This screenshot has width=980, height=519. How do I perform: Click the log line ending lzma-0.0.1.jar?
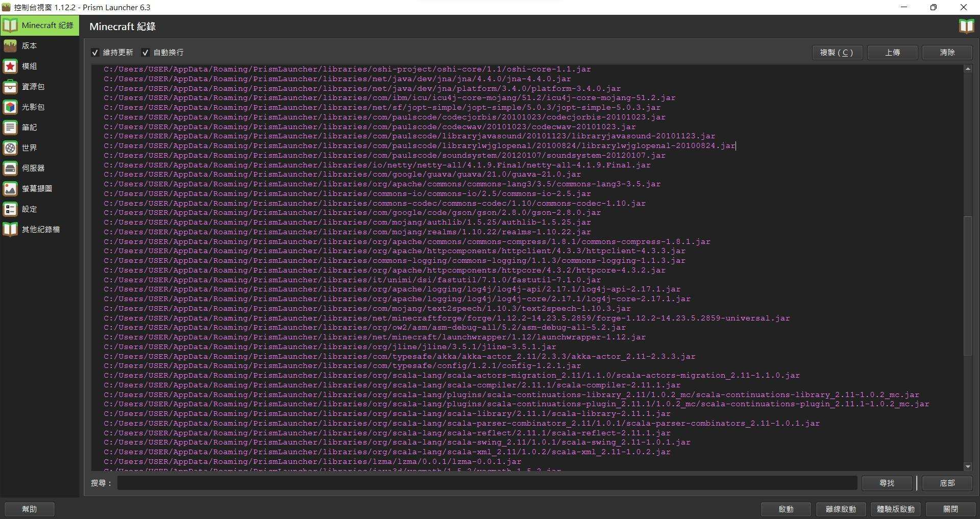[x=312, y=461]
